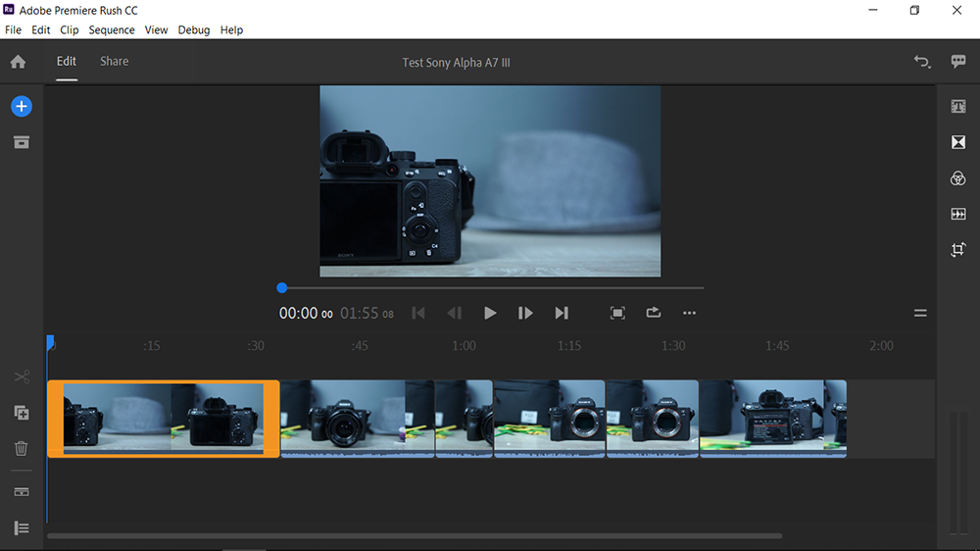This screenshot has width=980, height=551.
Task: Open the feedback speech bubble icon
Action: pyautogui.click(x=958, y=62)
